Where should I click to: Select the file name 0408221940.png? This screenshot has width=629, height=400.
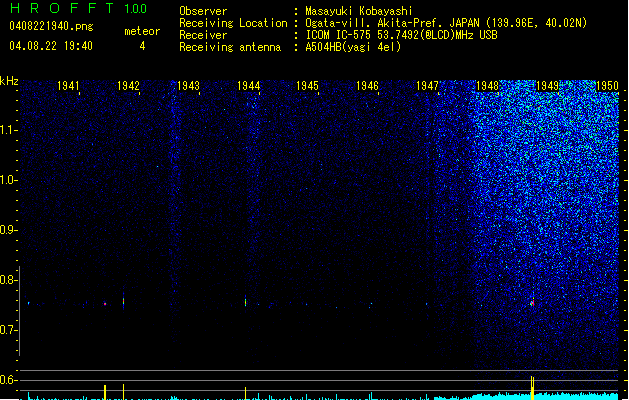tap(51, 26)
